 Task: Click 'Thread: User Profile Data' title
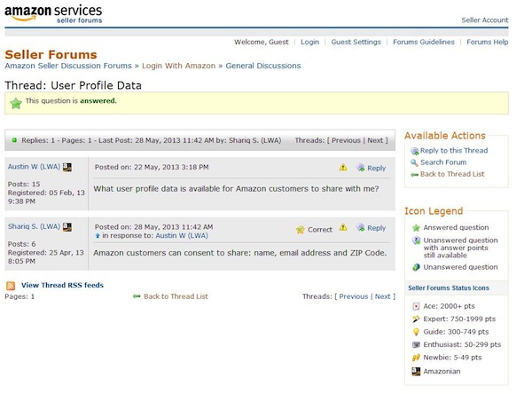click(73, 85)
